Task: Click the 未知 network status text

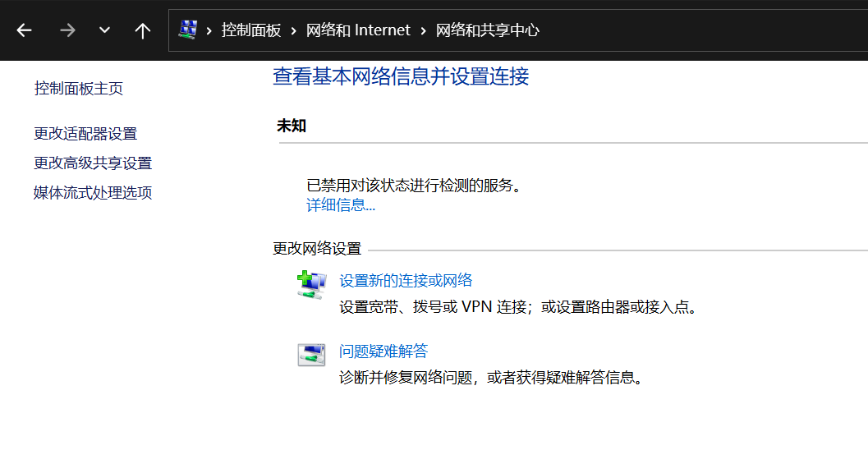Action: 292,126
